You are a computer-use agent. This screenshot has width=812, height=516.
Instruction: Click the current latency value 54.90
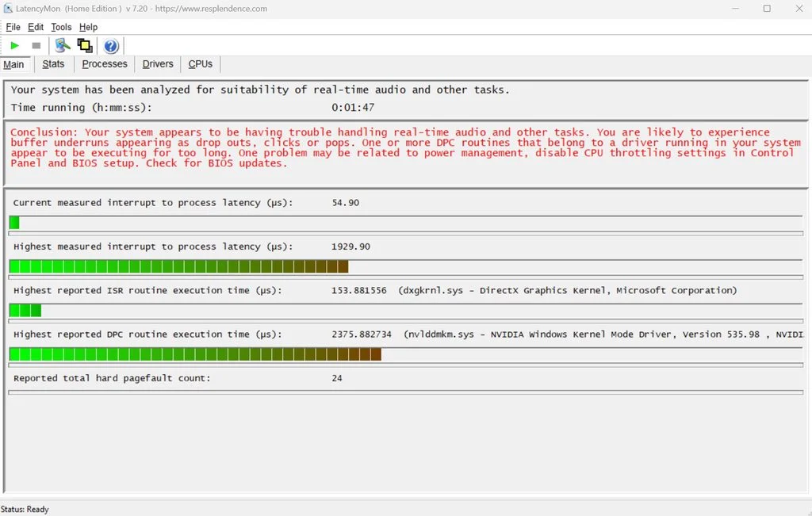346,203
